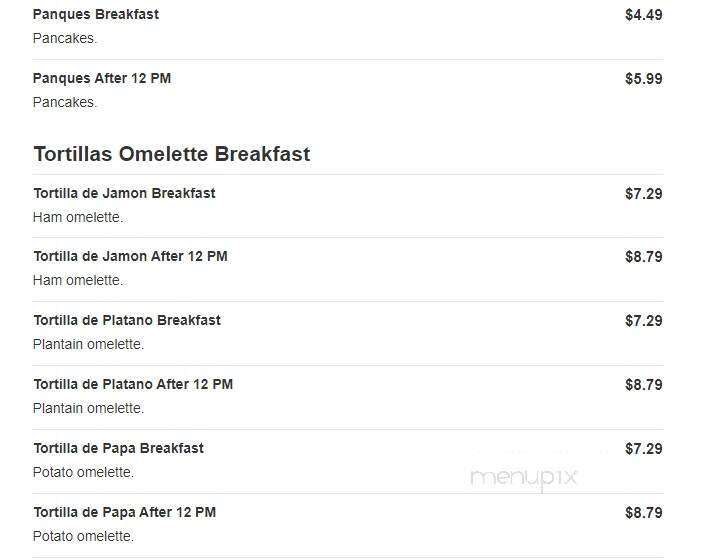Click the price of Tortilla de Platano Breakfast
This screenshot has width=703, height=560.
pos(643,321)
